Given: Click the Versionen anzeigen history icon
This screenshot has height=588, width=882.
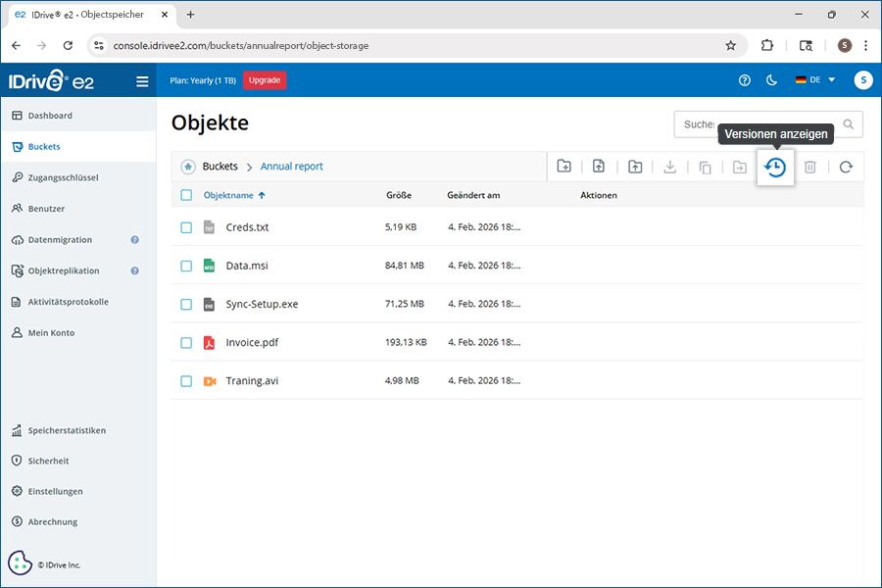Looking at the screenshot, I should pyautogui.click(x=774, y=168).
